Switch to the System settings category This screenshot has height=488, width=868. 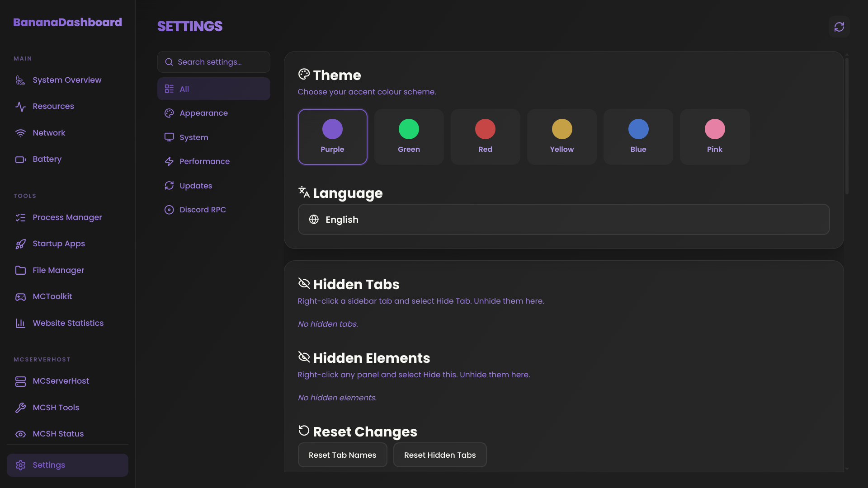click(x=213, y=137)
